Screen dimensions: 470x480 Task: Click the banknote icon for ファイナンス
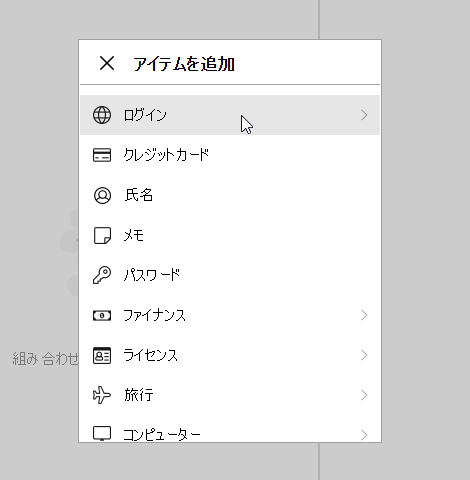(x=102, y=315)
